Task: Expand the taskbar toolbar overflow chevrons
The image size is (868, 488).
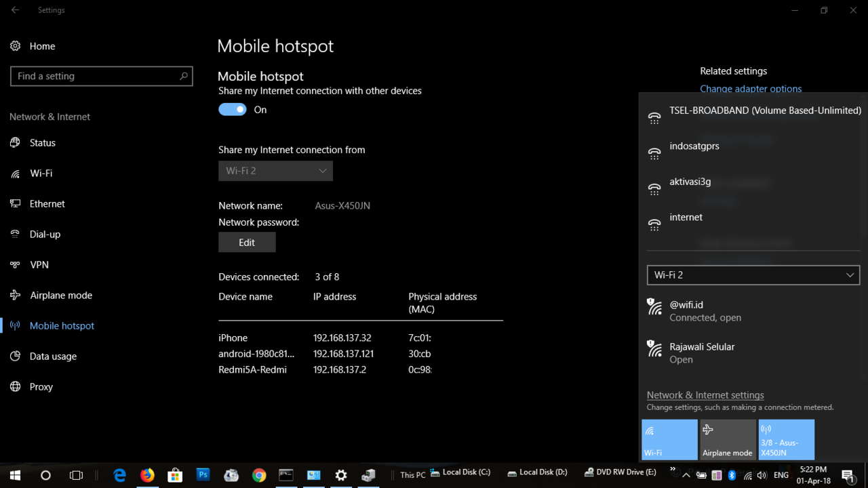Action: tap(673, 469)
